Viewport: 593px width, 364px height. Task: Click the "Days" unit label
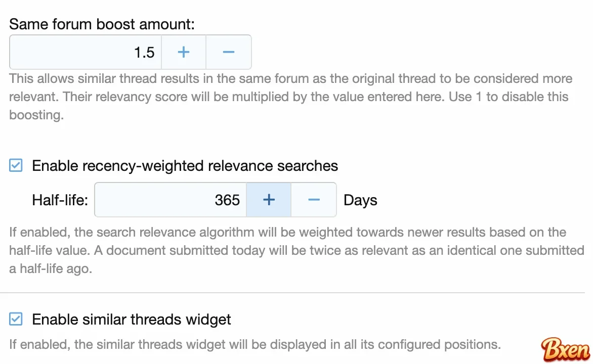tap(360, 200)
